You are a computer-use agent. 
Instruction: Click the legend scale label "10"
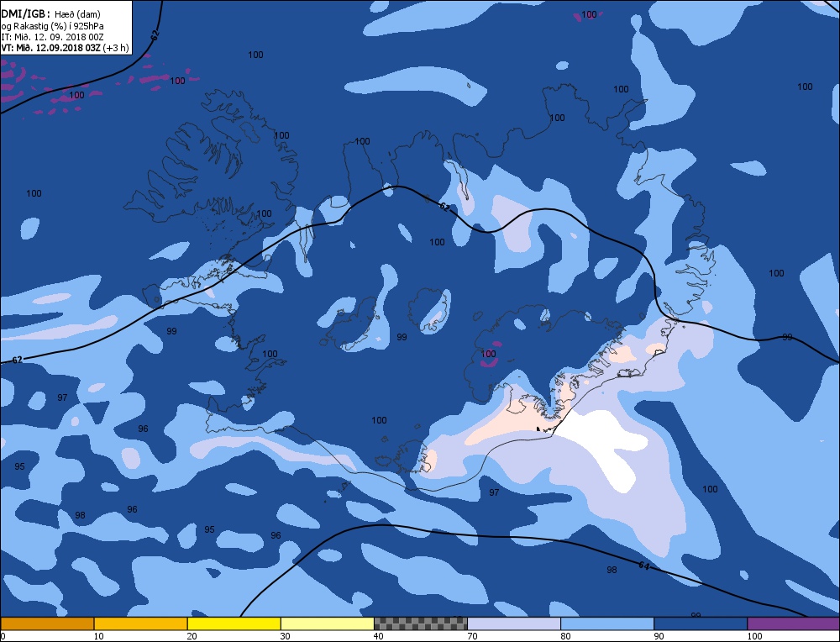[x=98, y=636]
